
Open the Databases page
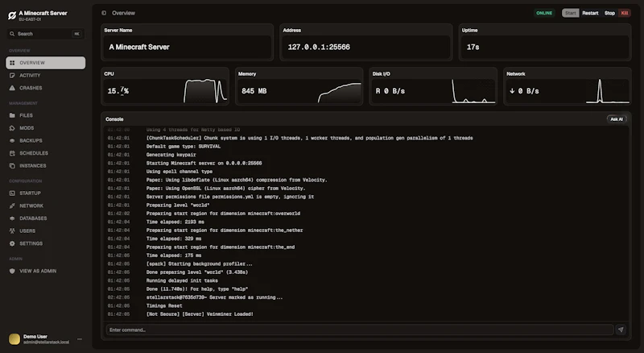pos(46,218)
